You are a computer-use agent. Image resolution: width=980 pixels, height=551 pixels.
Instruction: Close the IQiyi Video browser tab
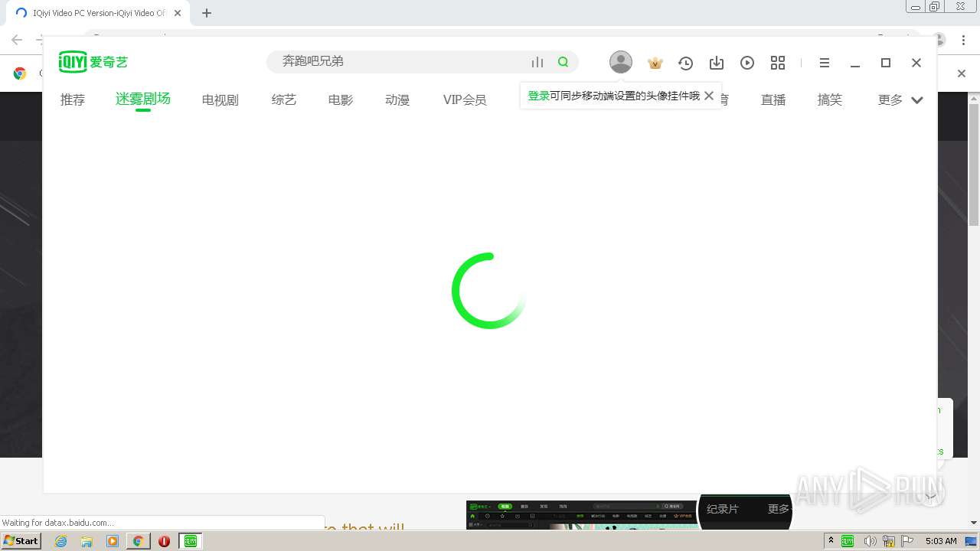[x=178, y=13]
